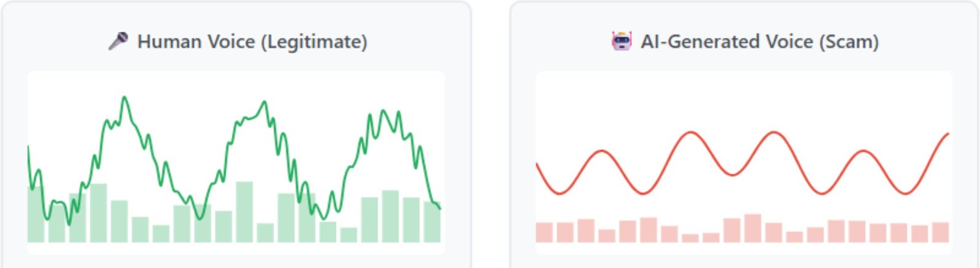Click the highest peak of the green waveform
980x268 pixels.
coord(124,97)
